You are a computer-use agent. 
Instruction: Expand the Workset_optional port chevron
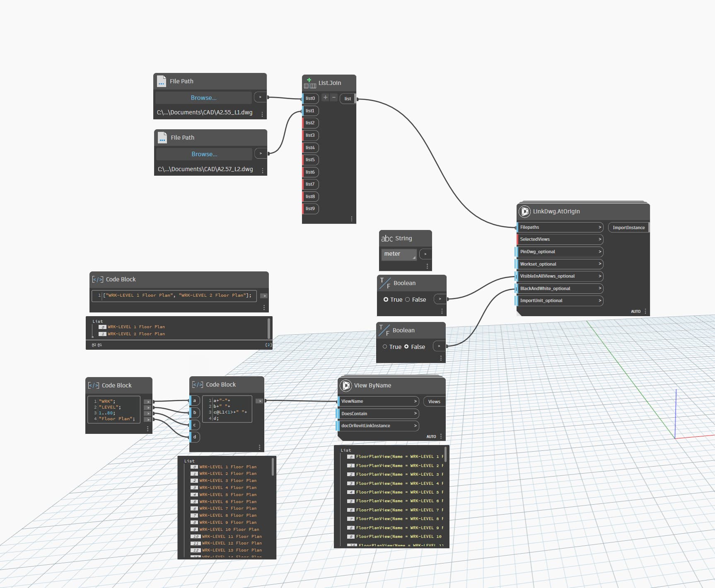599,264
